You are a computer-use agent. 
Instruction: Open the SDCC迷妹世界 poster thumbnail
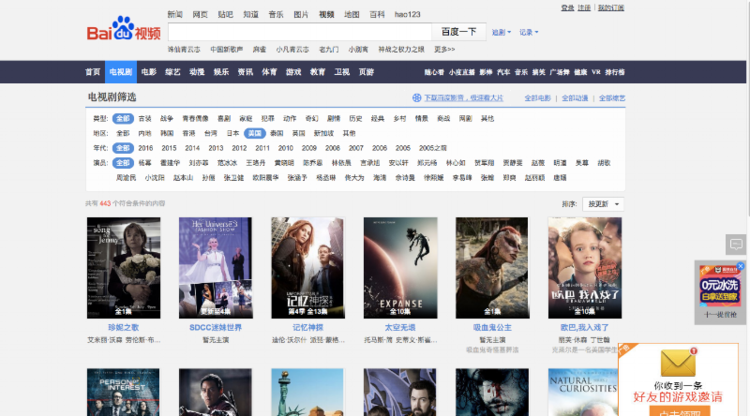pyautogui.click(x=216, y=268)
